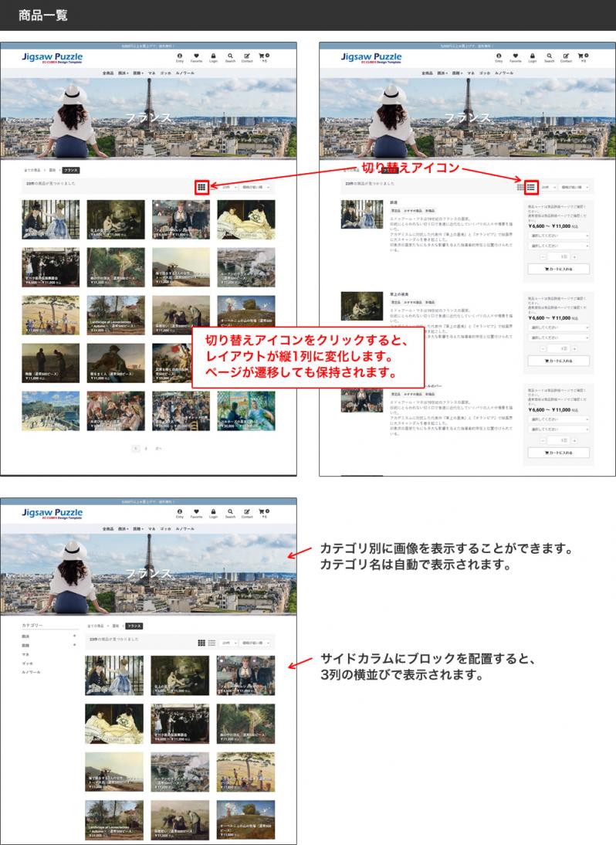Select マネ in nav bar of list-layout page
616x845 pixels.
pos(471,73)
